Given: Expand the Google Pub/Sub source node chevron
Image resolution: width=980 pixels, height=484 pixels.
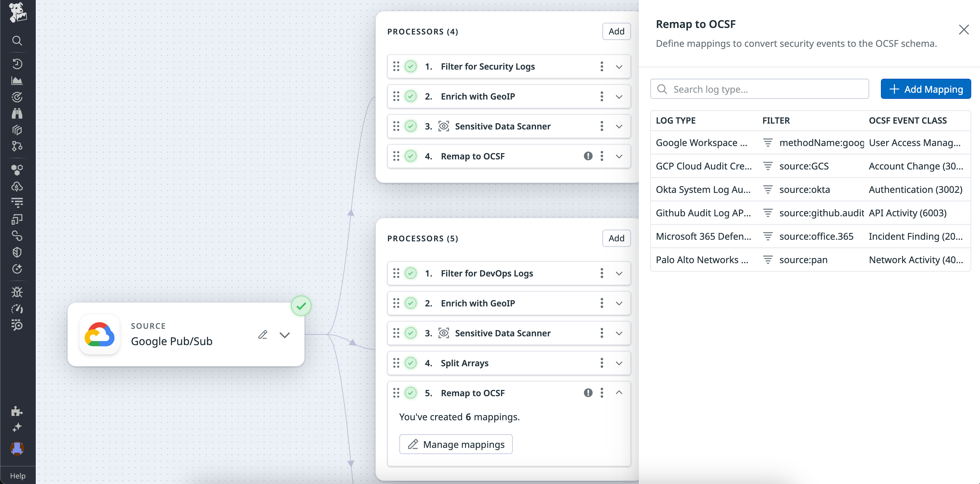Looking at the screenshot, I should [285, 335].
